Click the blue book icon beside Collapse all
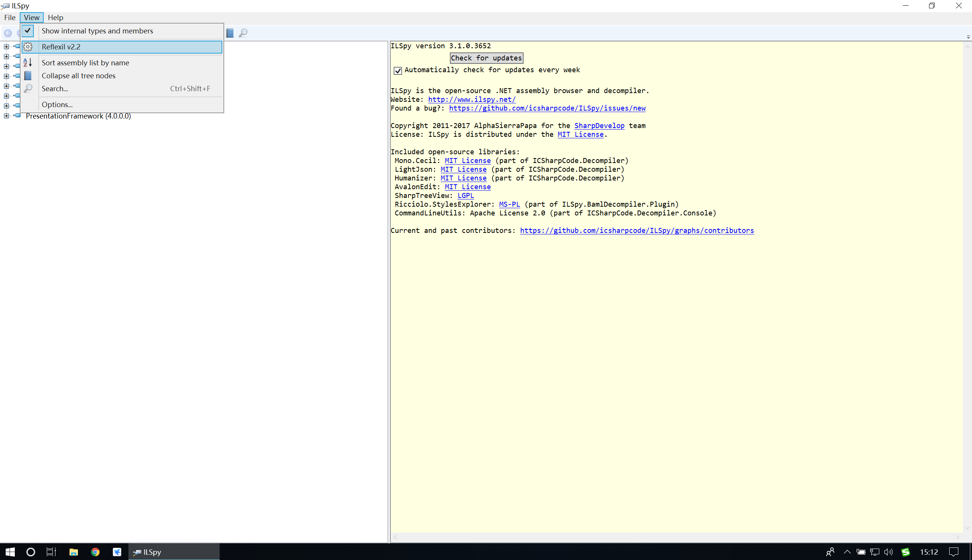The height and width of the screenshot is (560, 972). (x=28, y=76)
